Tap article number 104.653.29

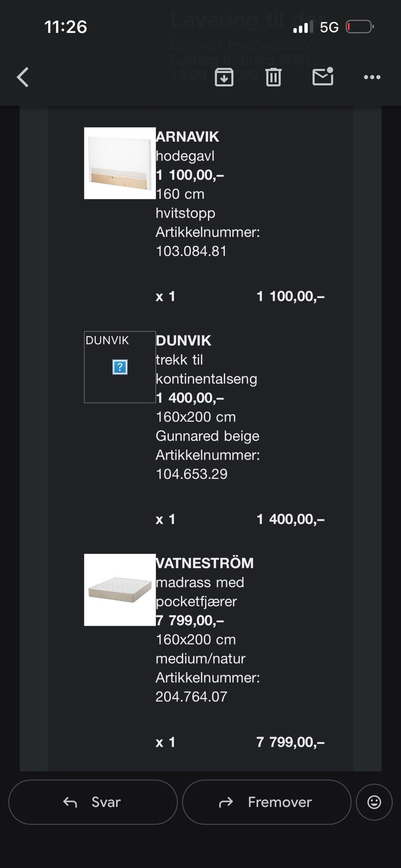pyautogui.click(x=192, y=474)
